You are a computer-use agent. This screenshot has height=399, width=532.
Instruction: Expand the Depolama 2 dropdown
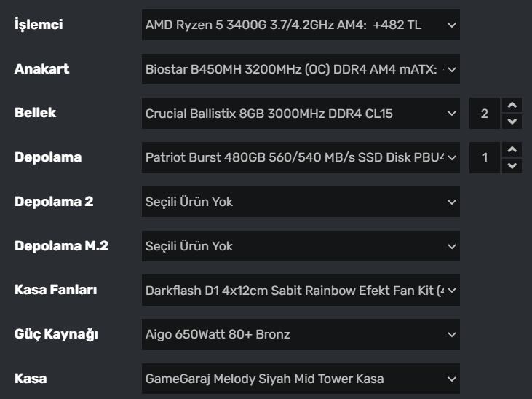click(300, 202)
